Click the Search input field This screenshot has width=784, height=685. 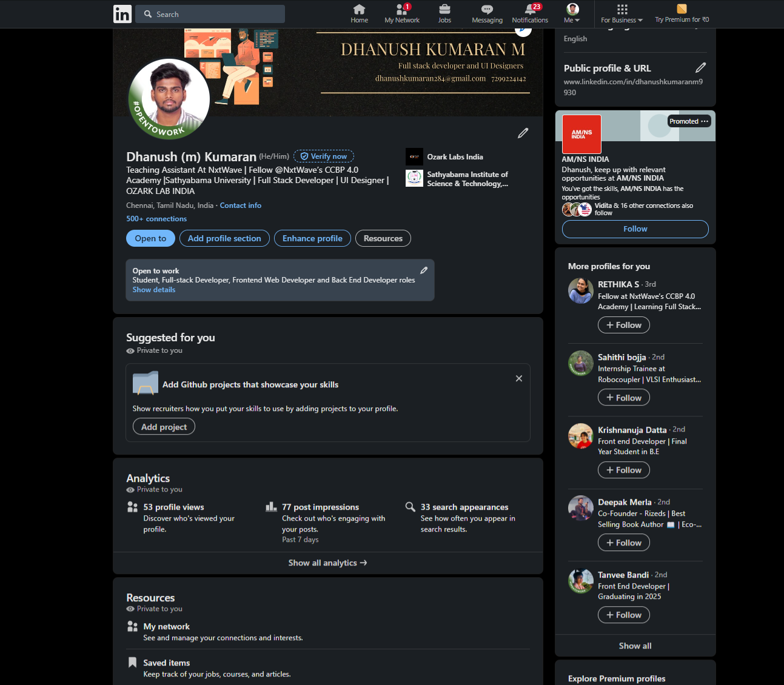pyautogui.click(x=210, y=14)
